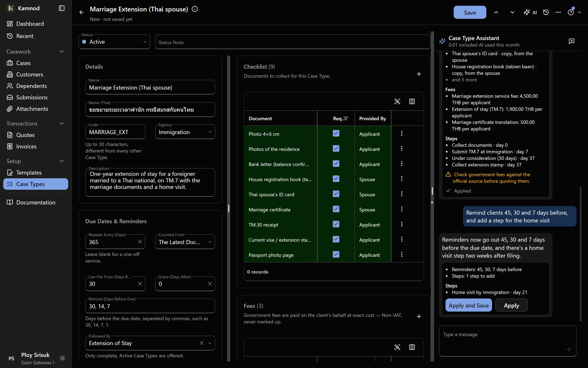Viewport: 588px width, 368px height.
Task: Open the Agency dropdown set to Immigration
Action: (185, 132)
